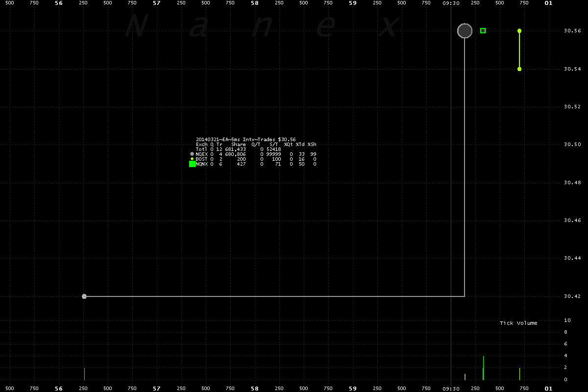The image size is (588, 392).
Task: Click the Totl share value 681,433
Action: pos(235,149)
